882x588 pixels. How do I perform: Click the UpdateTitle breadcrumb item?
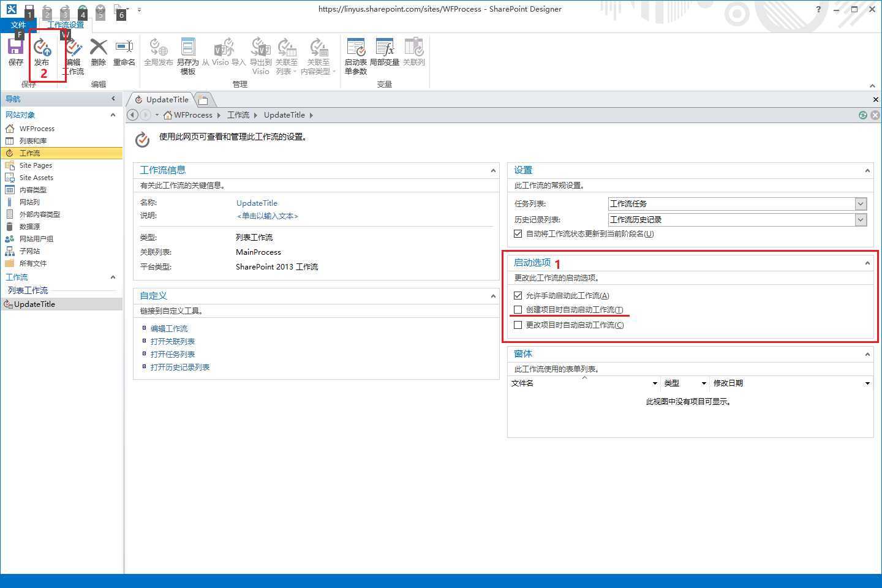coord(284,115)
